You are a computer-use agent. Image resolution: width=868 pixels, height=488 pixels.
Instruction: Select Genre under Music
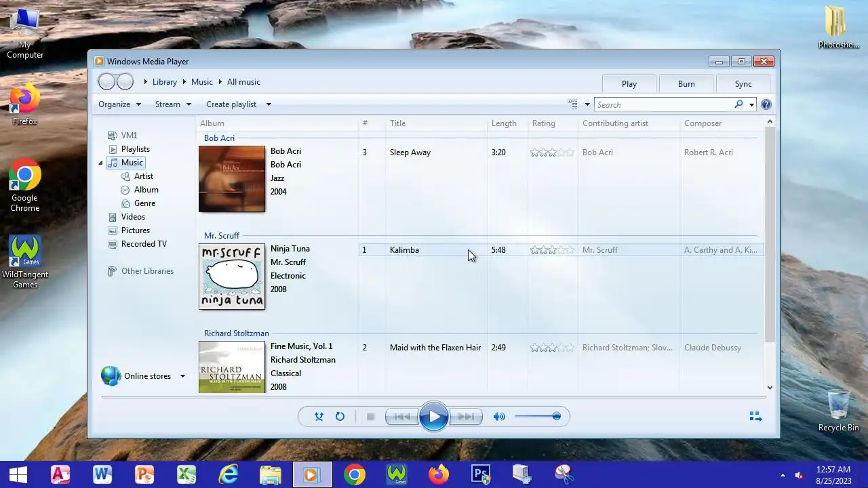pyautogui.click(x=144, y=203)
